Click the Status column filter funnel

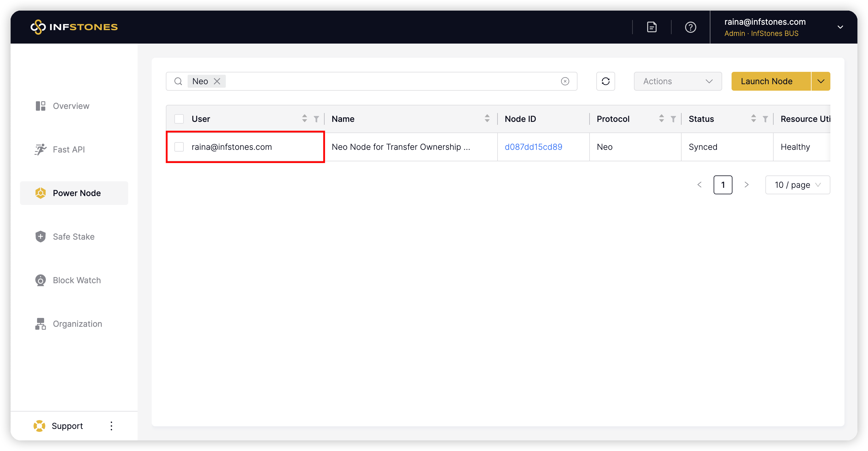765,119
